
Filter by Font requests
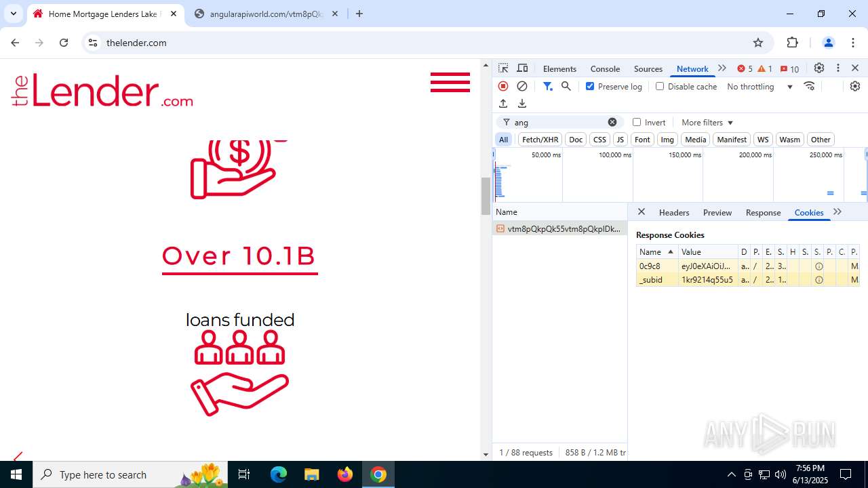(642, 140)
